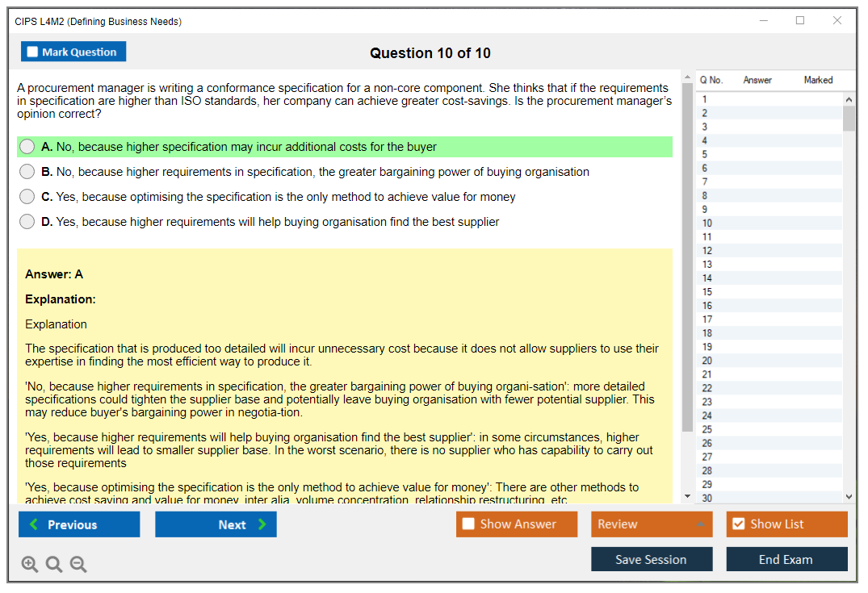This screenshot has height=593, width=868.
Task: Click the zoom out magnifier icon
Action: (x=78, y=564)
